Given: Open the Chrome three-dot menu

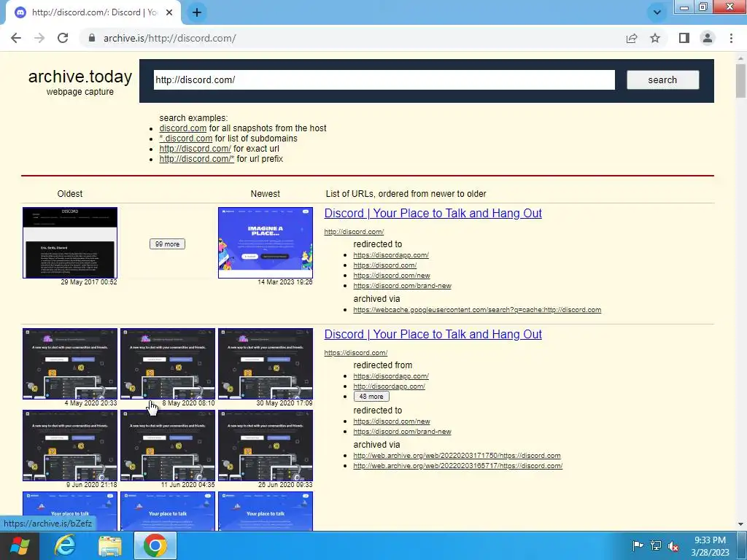Looking at the screenshot, I should [731, 38].
